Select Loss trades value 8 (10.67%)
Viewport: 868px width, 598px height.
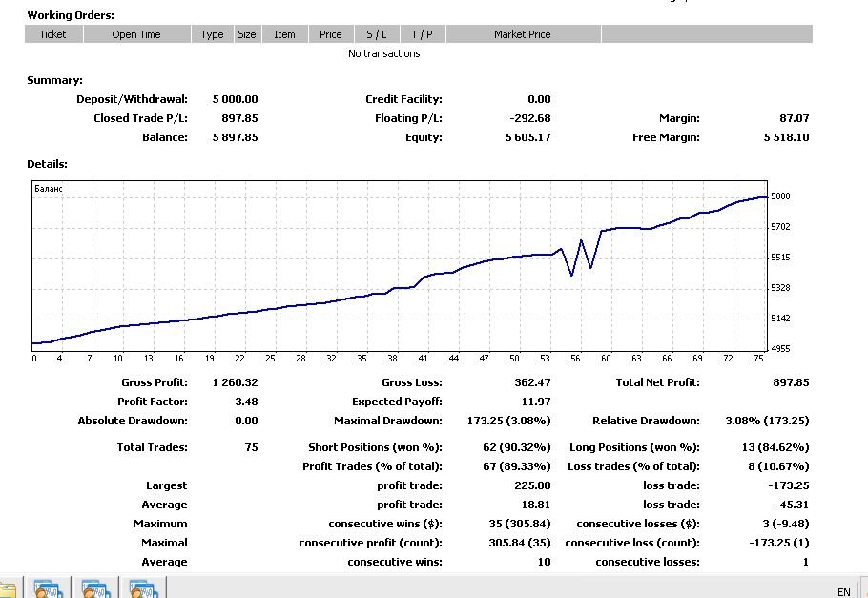click(778, 466)
